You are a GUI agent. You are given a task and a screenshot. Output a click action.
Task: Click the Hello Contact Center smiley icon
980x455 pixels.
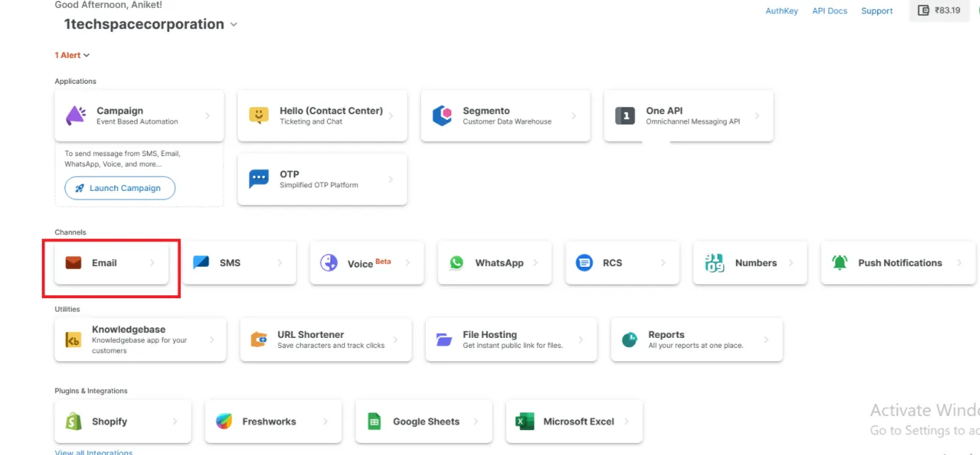(259, 116)
